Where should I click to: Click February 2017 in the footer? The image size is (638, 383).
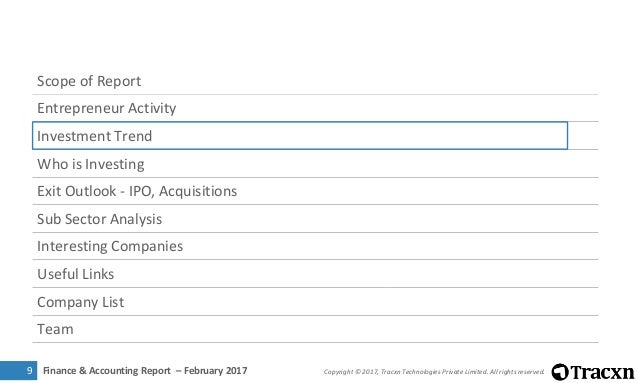216,371
